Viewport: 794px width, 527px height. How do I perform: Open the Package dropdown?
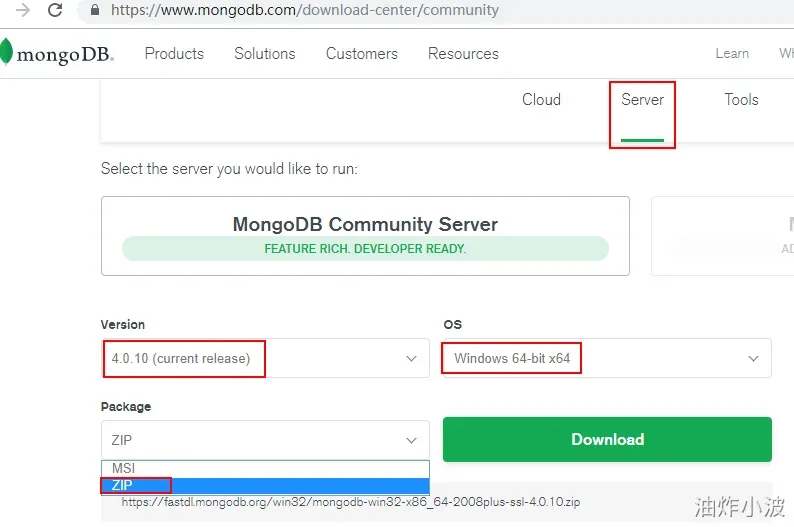click(265, 440)
